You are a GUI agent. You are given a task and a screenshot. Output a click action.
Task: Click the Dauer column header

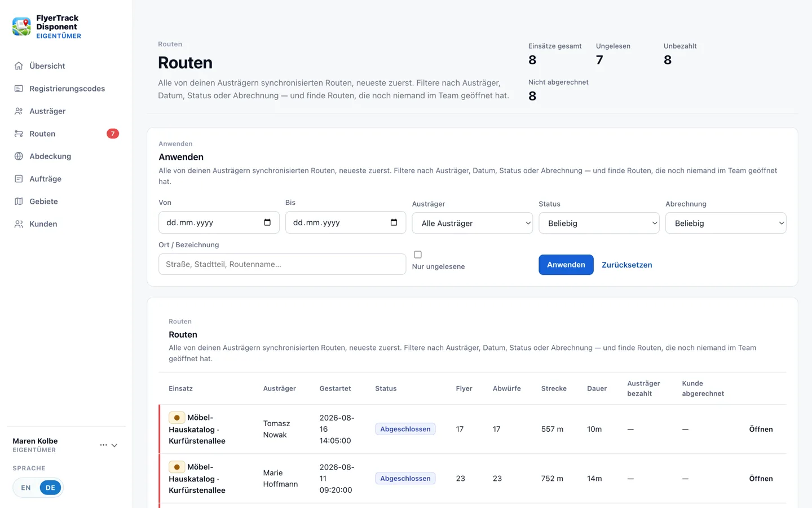[x=597, y=388]
